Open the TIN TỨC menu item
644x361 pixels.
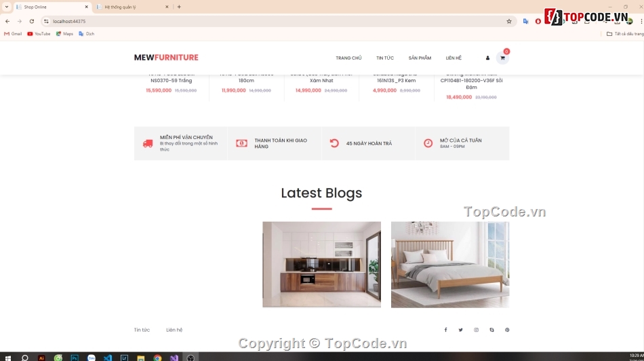[385, 58]
